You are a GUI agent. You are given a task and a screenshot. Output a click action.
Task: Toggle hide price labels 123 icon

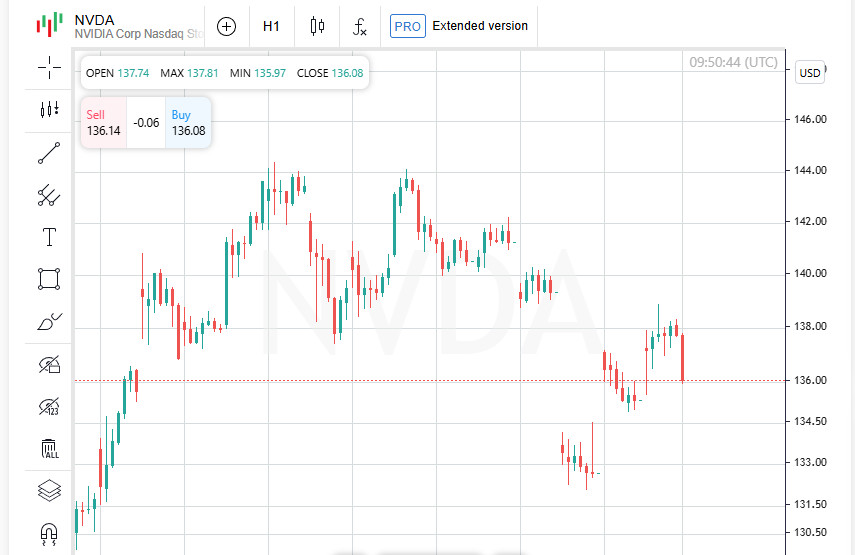tap(49, 407)
